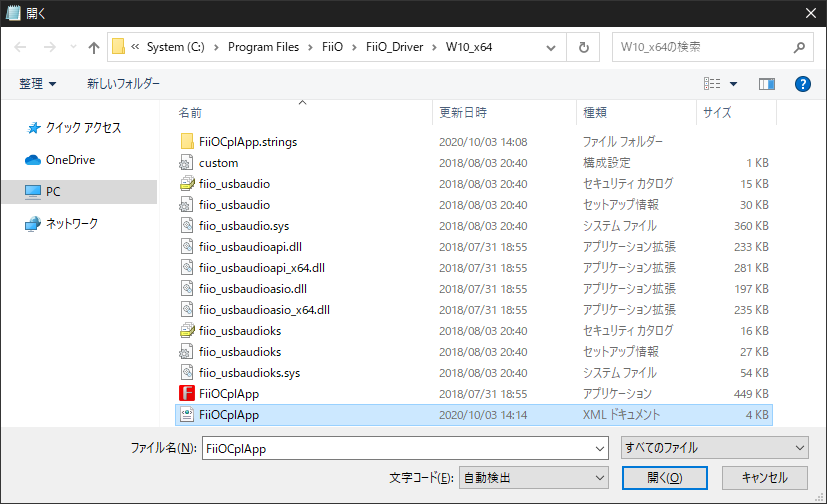This screenshot has height=504, width=827.
Task: Refresh the W10_x64 folder view
Action: pos(583,47)
